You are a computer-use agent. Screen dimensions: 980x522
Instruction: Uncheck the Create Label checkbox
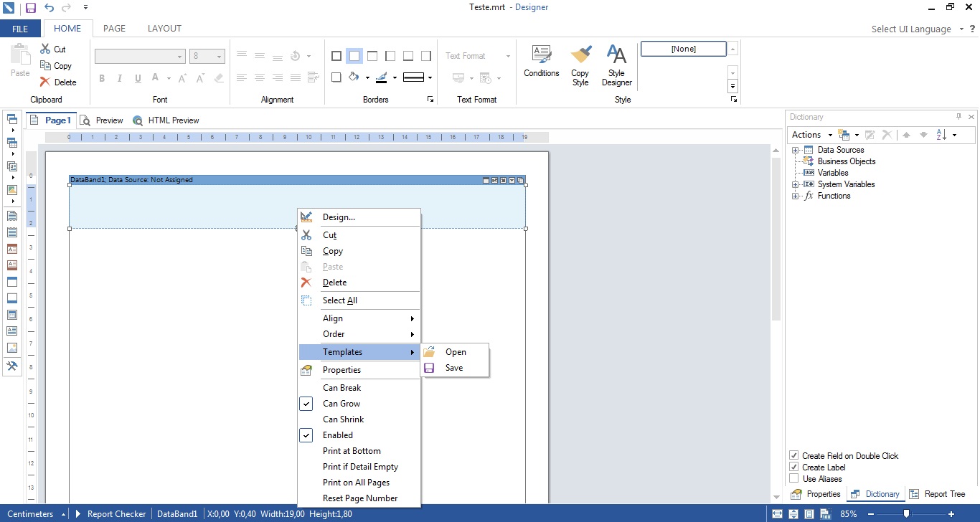tap(794, 467)
